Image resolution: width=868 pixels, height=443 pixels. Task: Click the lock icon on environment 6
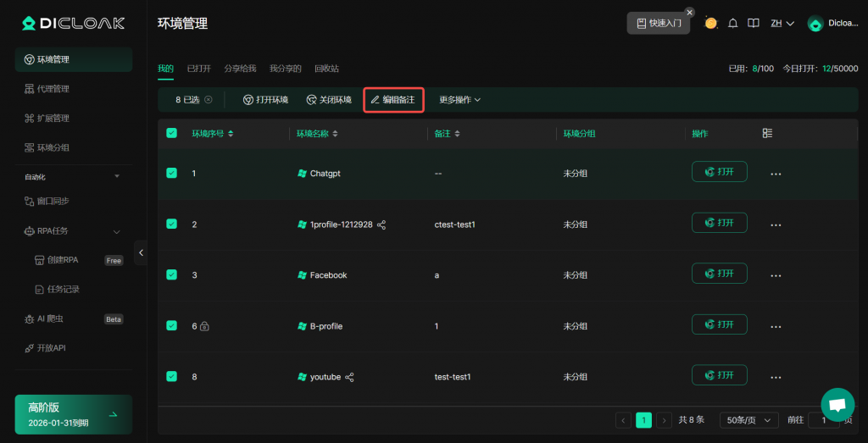click(x=204, y=326)
